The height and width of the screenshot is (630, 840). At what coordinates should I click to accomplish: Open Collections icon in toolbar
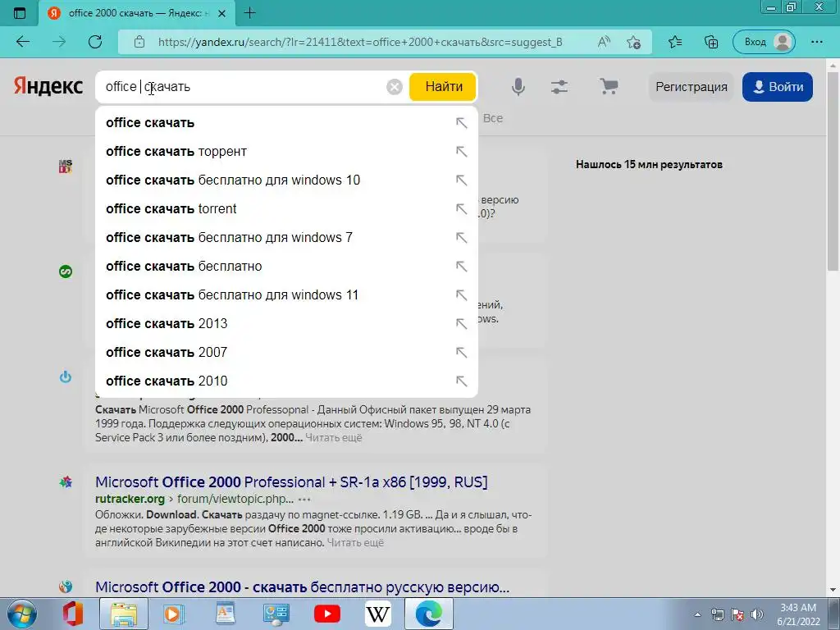click(x=711, y=42)
